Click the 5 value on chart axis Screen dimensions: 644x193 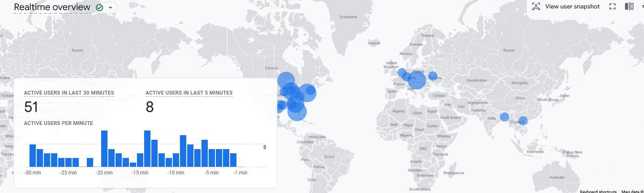(265, 147)
